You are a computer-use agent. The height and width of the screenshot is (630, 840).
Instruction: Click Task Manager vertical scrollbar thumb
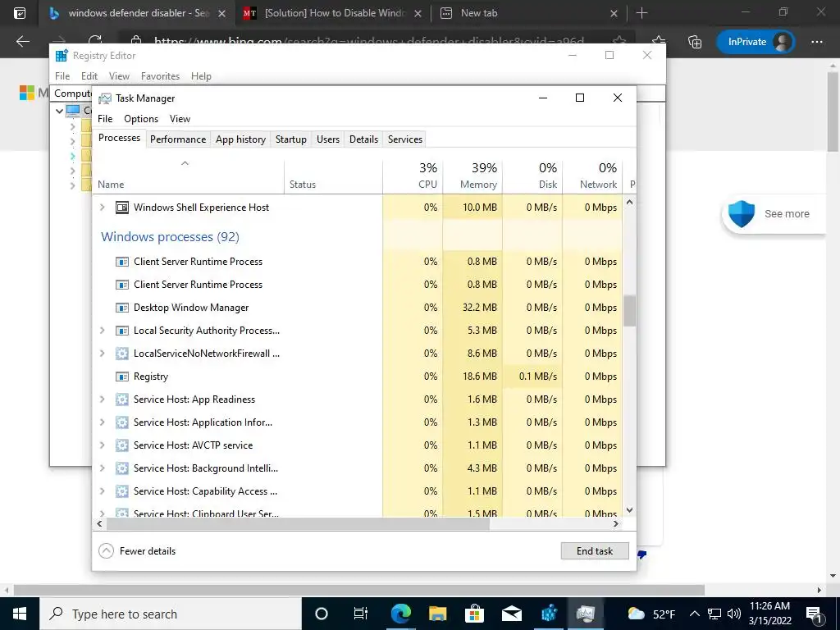pyautogui.click(x=629, y=311)
